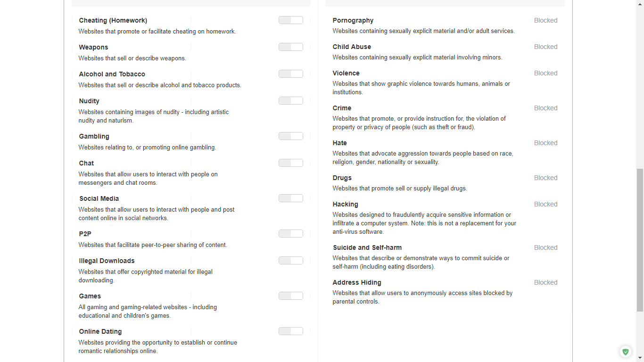Click the Blocked status beside Pornography
Image resolution: width=644 pixels, height=362 pixels.
pyautogui.click(x=545, y=21)
